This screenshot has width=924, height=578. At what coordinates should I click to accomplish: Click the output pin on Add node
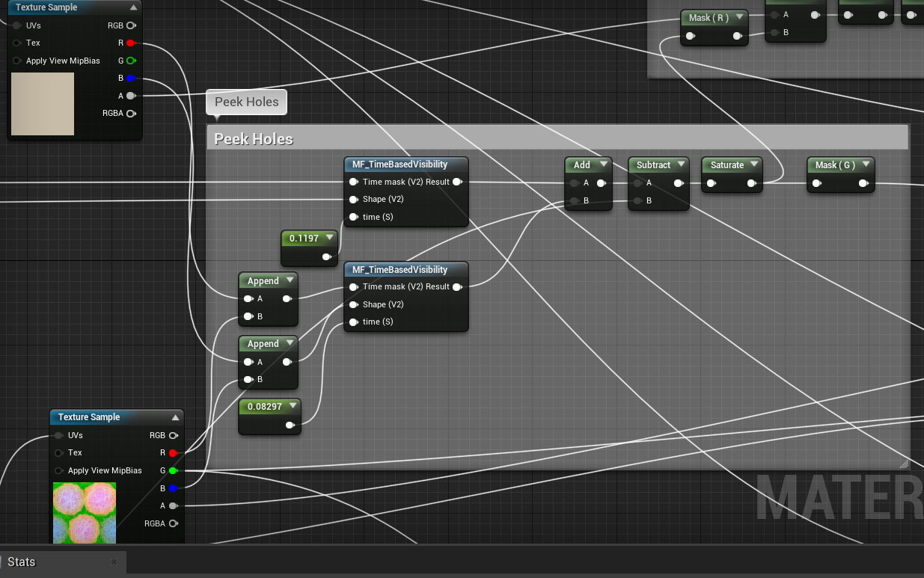pos(602,183)
